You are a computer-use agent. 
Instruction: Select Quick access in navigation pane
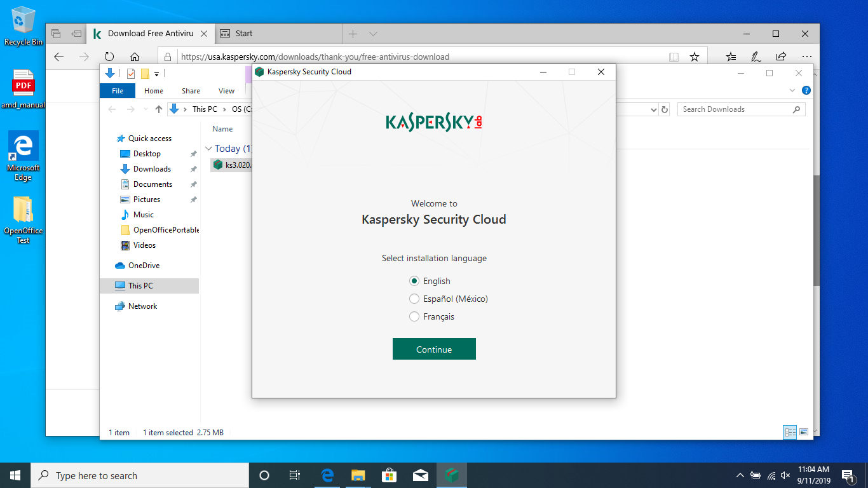pyautogui.click(x=150, y=139)
